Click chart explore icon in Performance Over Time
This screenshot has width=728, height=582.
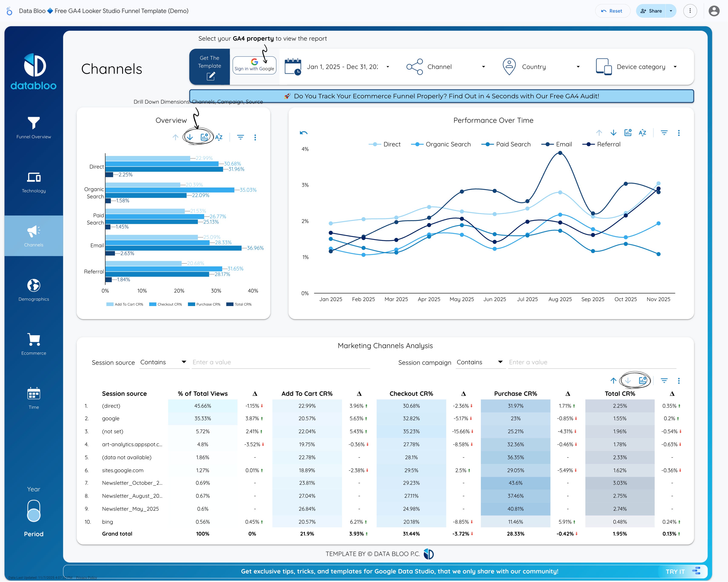pyautogui.click(x=628, y=133)
